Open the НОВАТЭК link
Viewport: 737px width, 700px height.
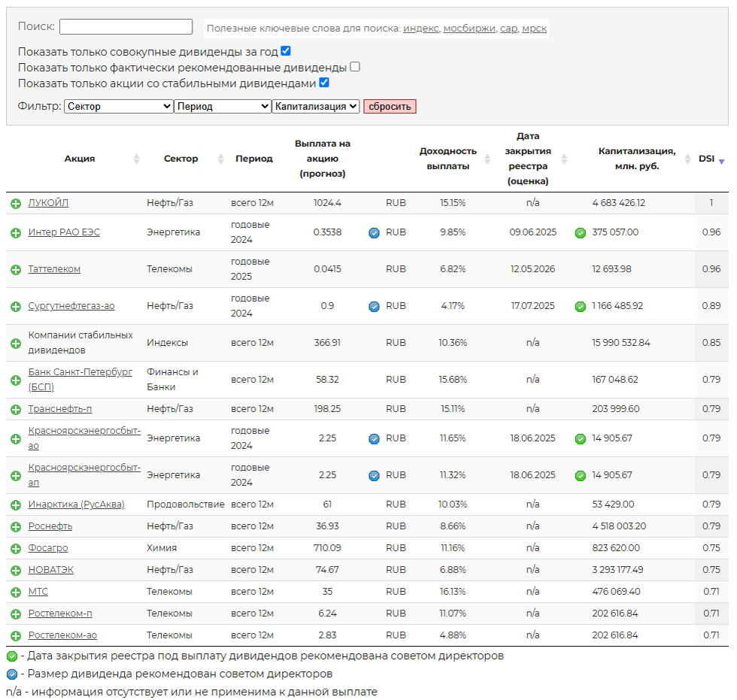51,570
